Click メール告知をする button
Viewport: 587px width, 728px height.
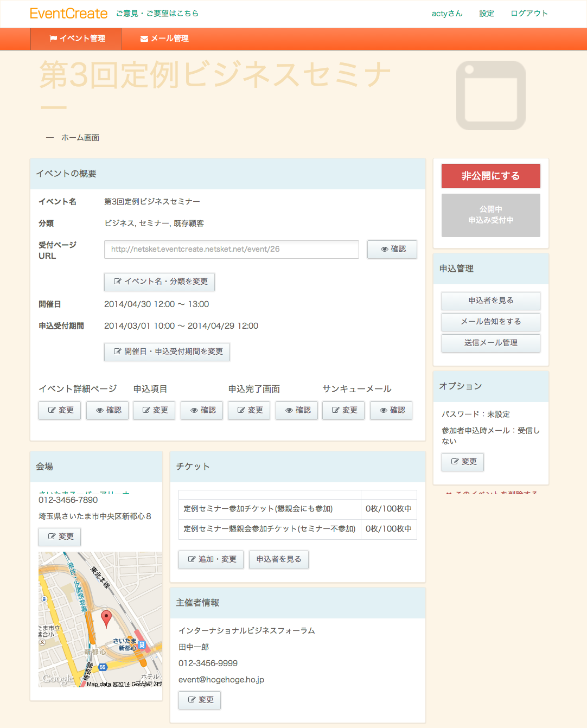click(490, 322)
